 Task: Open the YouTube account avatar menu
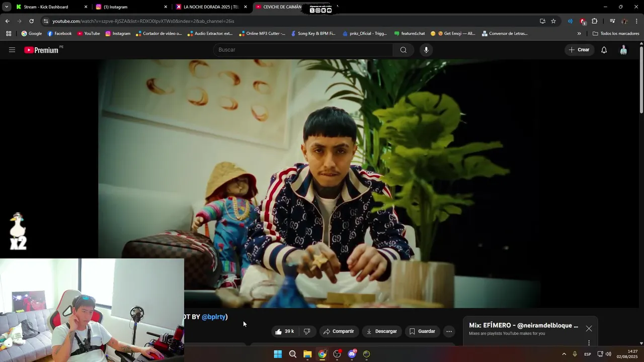click(623, 50)
